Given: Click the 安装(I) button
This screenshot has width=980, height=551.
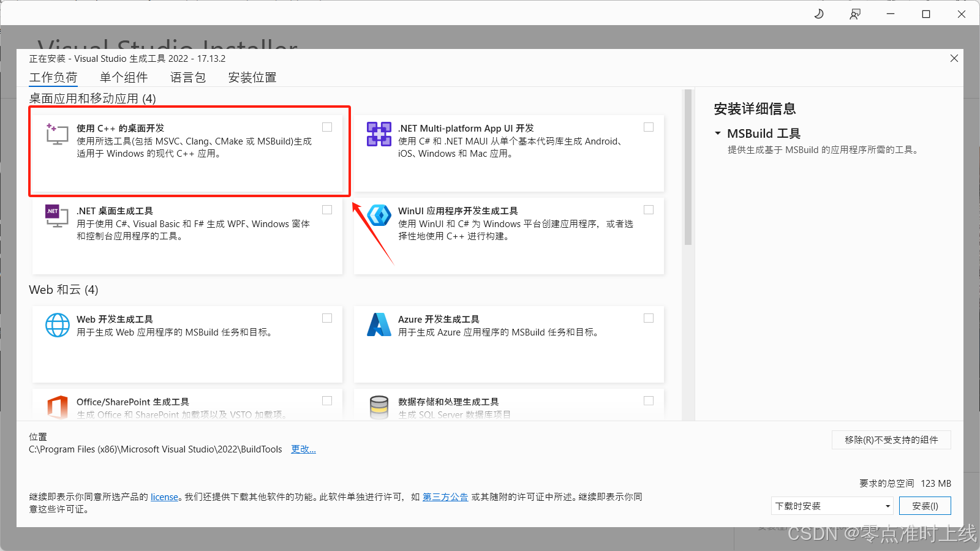Looking at the screenshot, I should [x=925, y=506].
